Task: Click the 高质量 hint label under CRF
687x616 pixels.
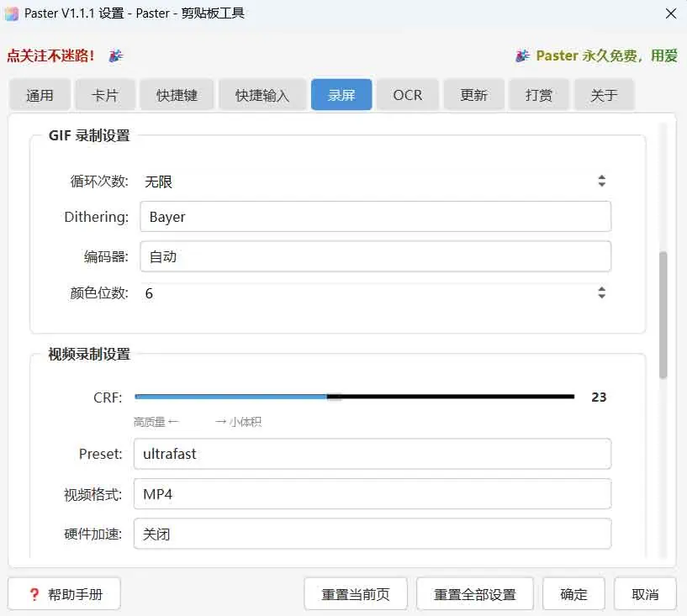Action: [156, 422]
